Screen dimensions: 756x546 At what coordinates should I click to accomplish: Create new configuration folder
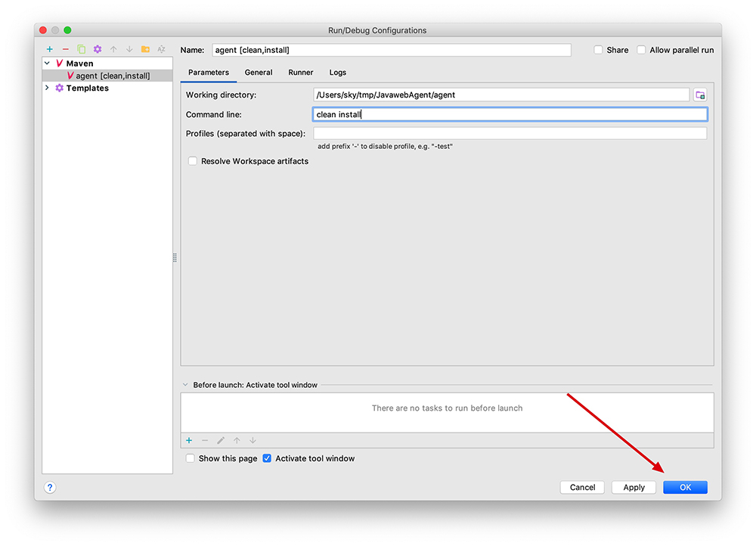145,49
